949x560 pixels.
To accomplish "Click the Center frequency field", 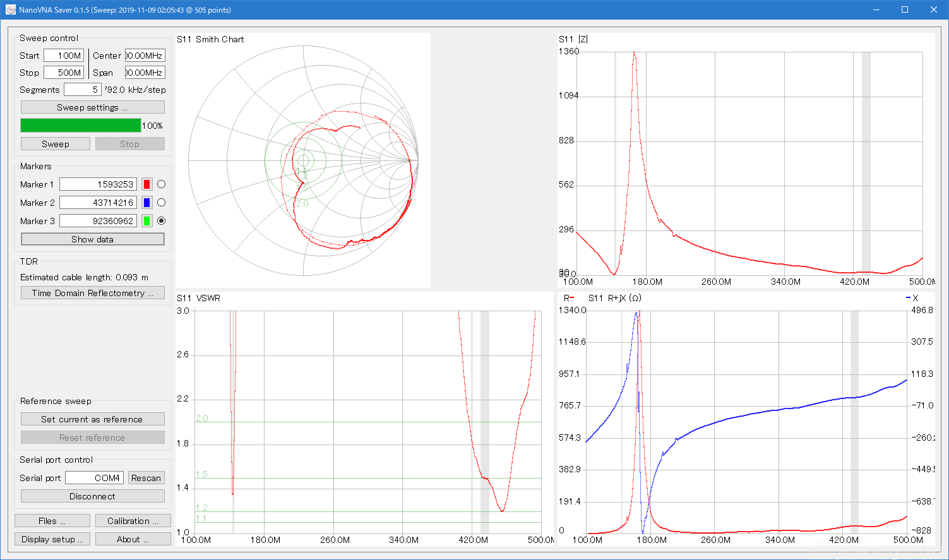I will [145, 56].
